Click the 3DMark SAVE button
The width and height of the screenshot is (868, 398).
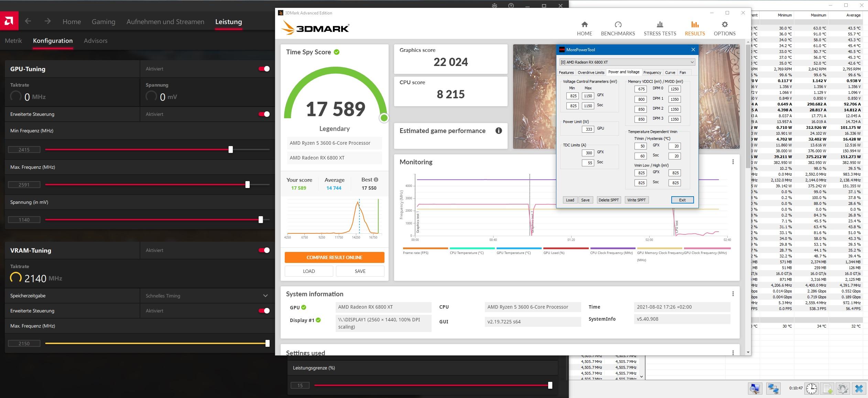[x=360, y=271]
